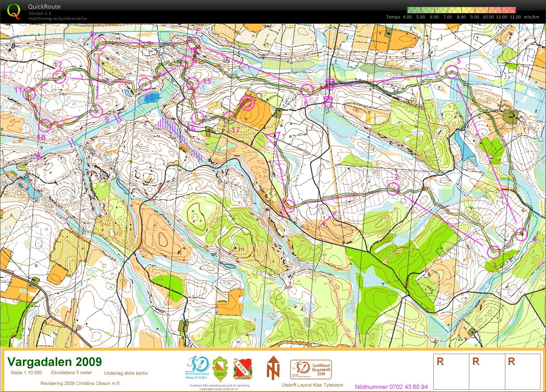Select control circle 9 on the map

96,111
